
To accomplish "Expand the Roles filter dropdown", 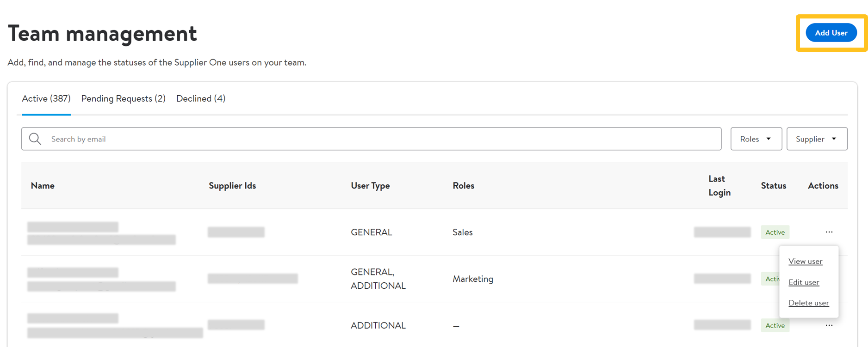I will click(x=756, y=139).
